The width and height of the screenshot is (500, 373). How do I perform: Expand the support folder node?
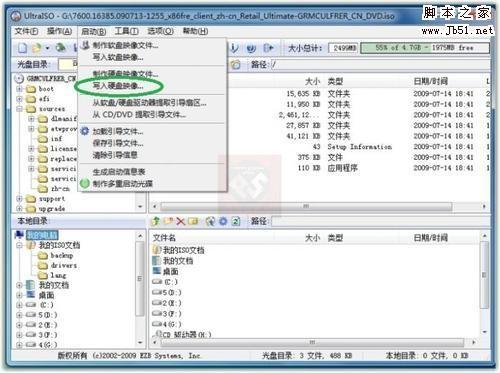click(19, 199)
